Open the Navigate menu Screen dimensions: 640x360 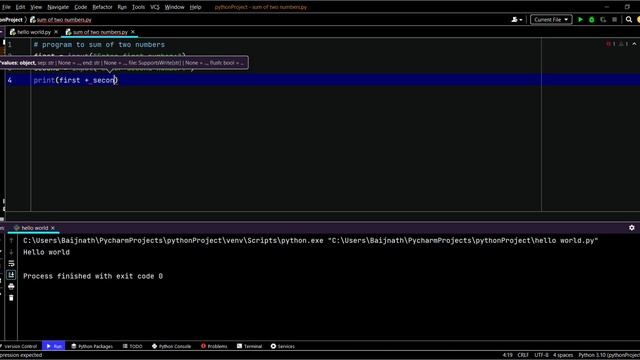click(58, 7)
